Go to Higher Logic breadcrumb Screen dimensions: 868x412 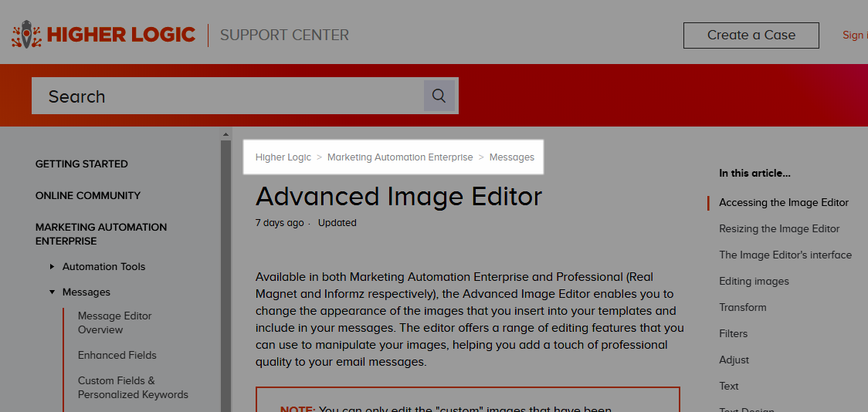(283, 157)
